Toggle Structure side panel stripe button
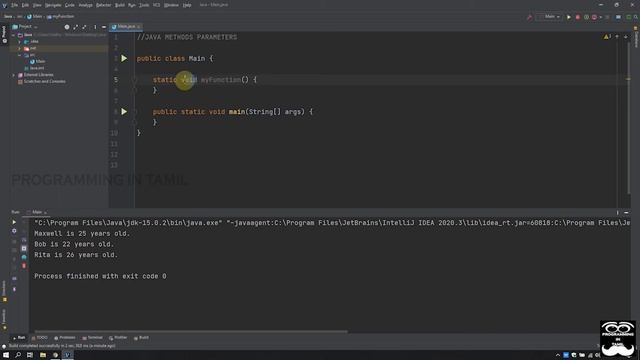Viewport: 640px width, 360px height. click(x=4, y=291)
